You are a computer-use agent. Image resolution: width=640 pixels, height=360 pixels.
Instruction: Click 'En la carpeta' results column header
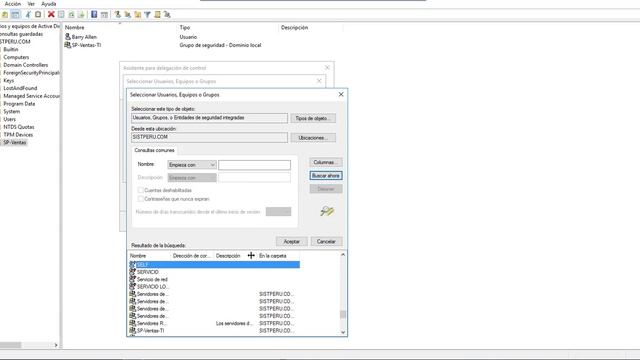[273, 256]
